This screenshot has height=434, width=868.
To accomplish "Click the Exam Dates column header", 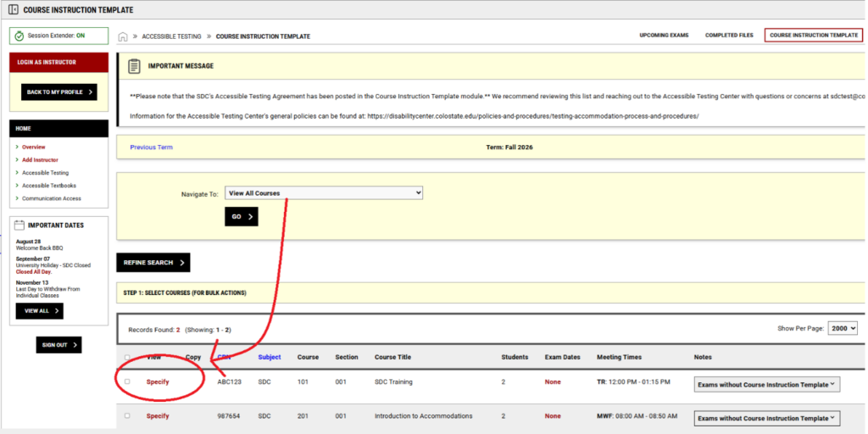I will pos(563,357).
